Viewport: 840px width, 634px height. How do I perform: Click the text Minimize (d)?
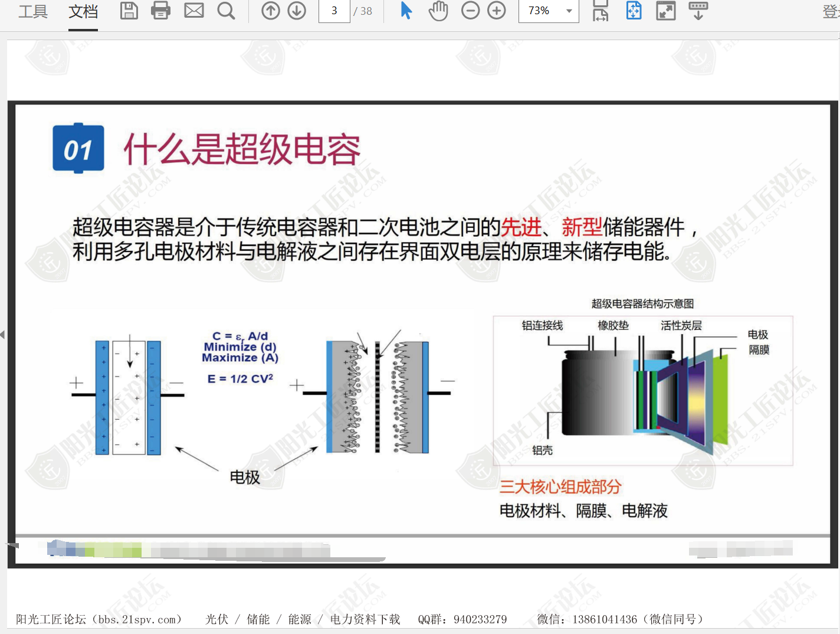click(240, 347)
